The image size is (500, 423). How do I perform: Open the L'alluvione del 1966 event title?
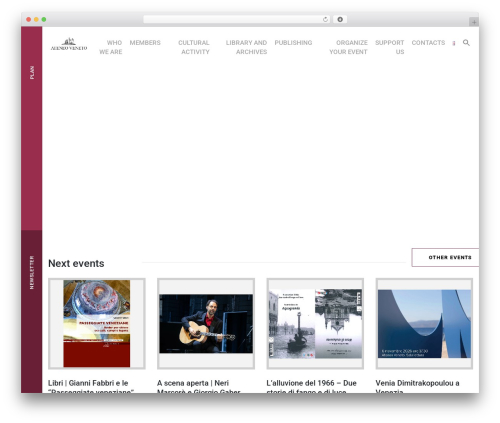311,387
